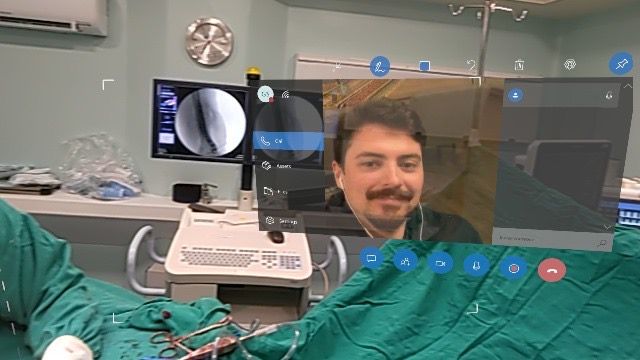The width and height of the screenshot is (640, 360).
Task: Start recording the call
Action: tap(513, 268)
